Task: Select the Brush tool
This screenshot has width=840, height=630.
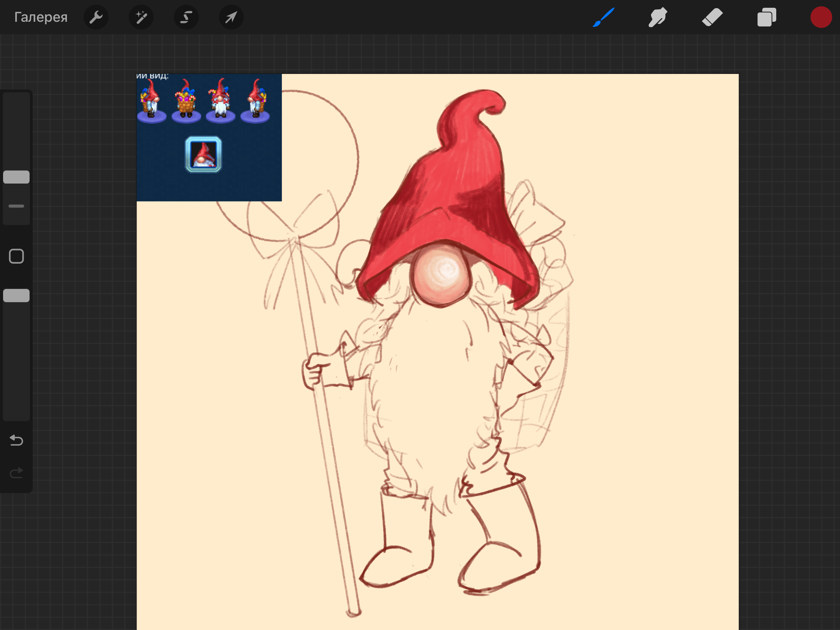Action: tap(604, 17)
